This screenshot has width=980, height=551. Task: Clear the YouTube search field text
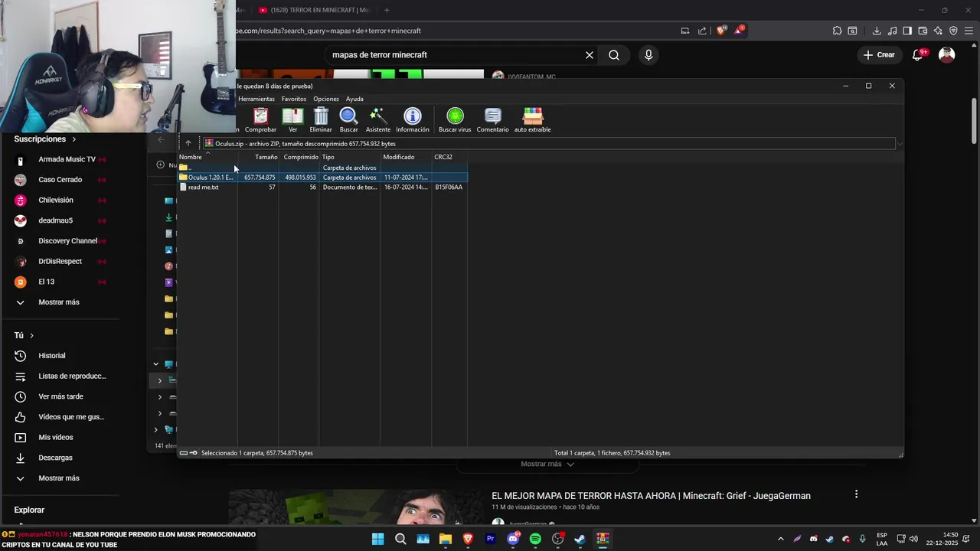tap(590, 55)
